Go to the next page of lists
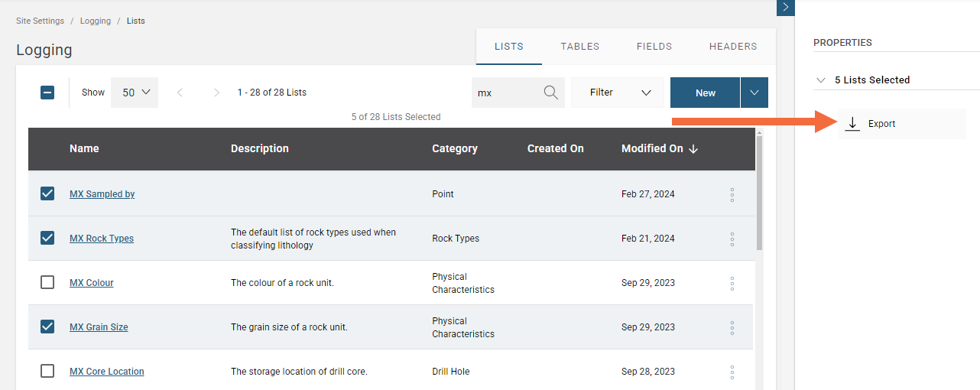The image size is (980, 390). [216, 93]
